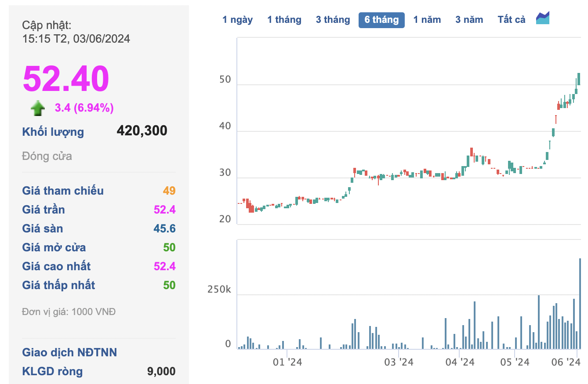Click the KLGD ròng value 9,000
The image size is (588, 384).
coord(161,371)
